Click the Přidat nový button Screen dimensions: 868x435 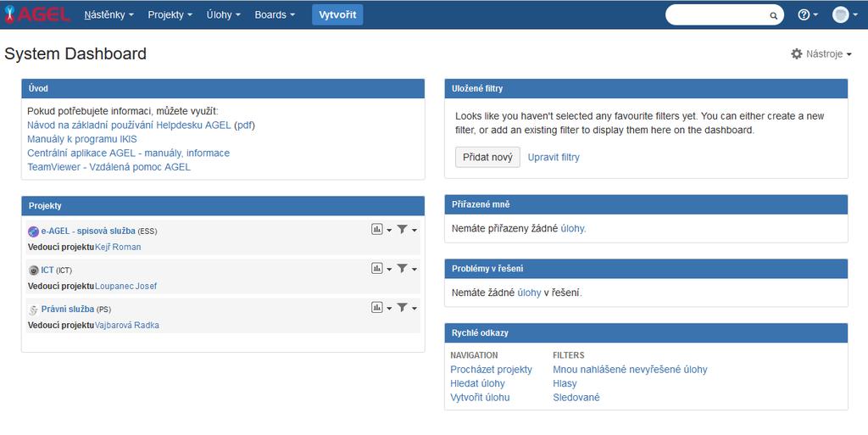[487, 157]
